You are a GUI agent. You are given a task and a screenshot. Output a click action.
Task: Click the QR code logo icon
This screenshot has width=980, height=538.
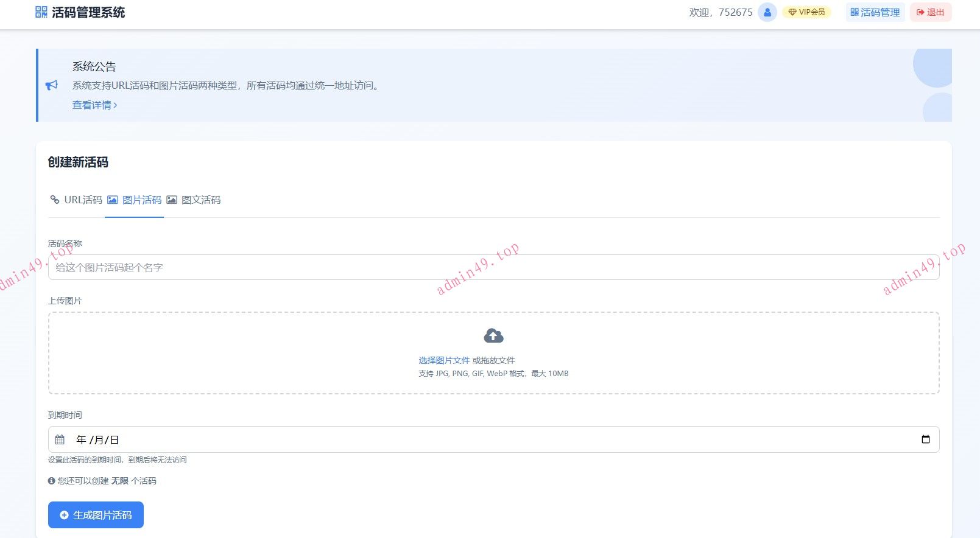[x=41, y=12]
